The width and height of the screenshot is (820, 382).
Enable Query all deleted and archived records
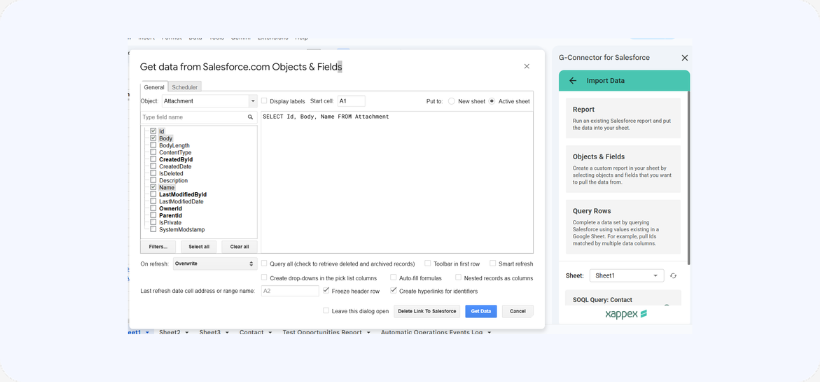(x=264, y=264)
